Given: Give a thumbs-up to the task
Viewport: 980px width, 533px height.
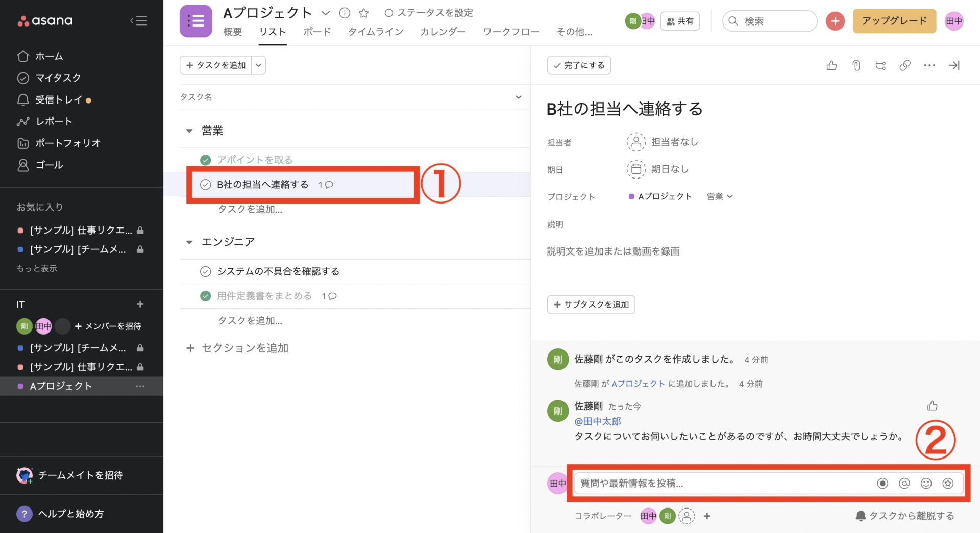Looking at the screenshot, I should pyautogui.click(x=831, y=65).
